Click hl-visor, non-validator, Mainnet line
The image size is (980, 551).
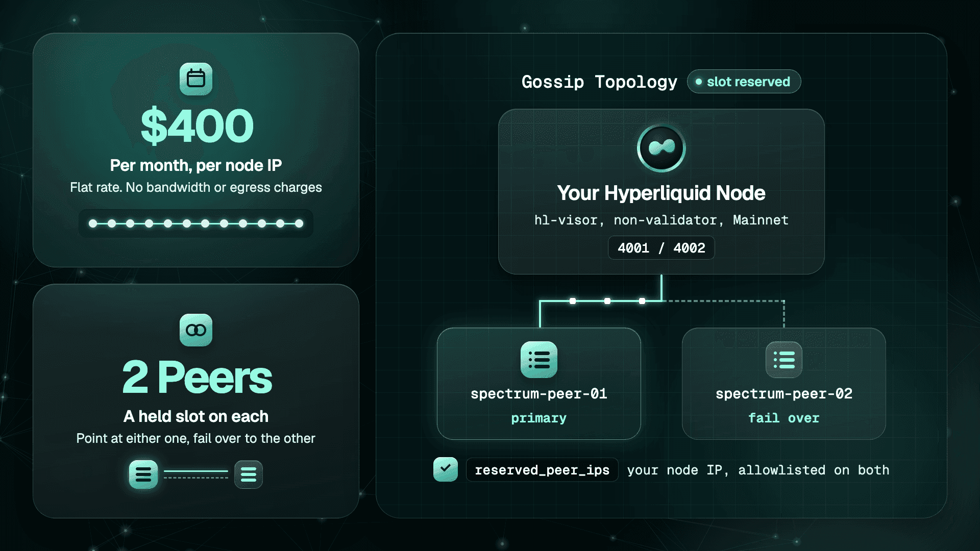pyautogui.click(x=661, y=220)
